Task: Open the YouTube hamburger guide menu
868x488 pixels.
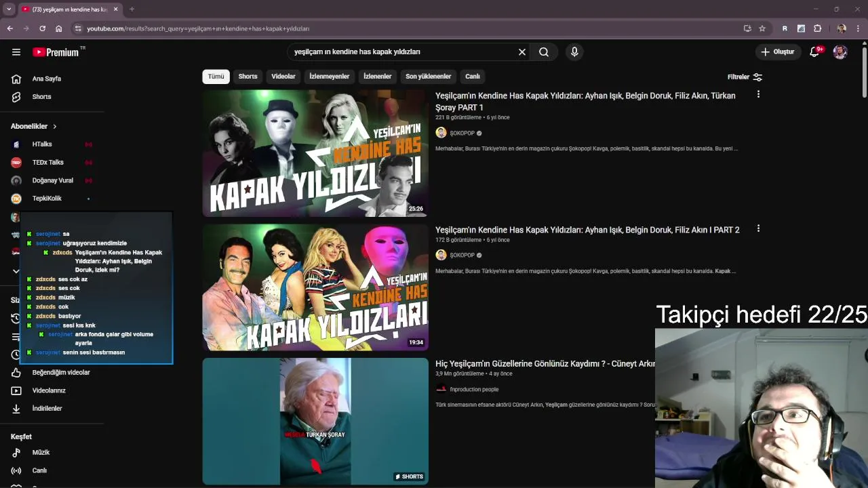Action: (16, 52)
